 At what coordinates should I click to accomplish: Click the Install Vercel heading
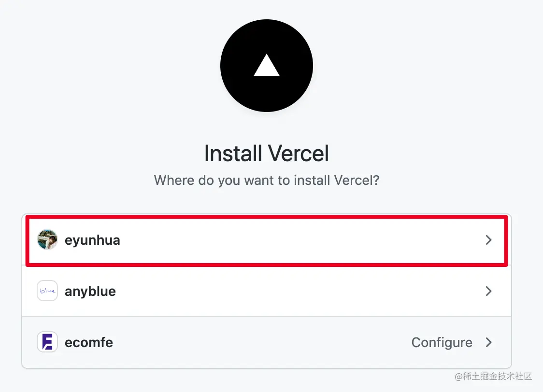(267, 153)
